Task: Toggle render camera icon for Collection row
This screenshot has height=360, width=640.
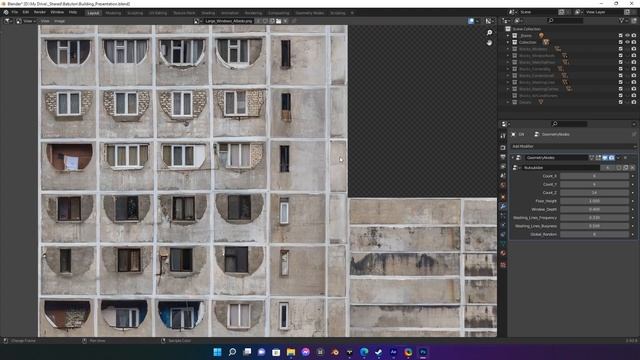Action: click(x=634, y=42)
